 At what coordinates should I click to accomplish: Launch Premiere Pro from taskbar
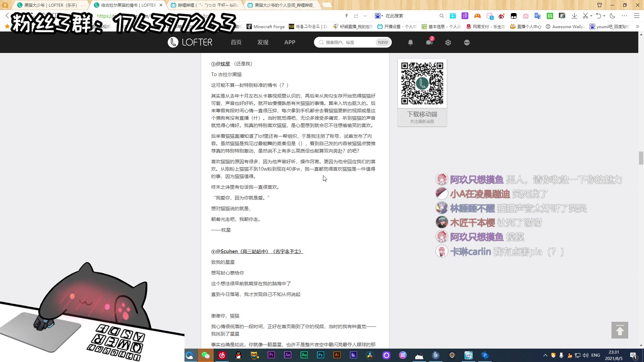pyautogui.click(x=271, y=355)
